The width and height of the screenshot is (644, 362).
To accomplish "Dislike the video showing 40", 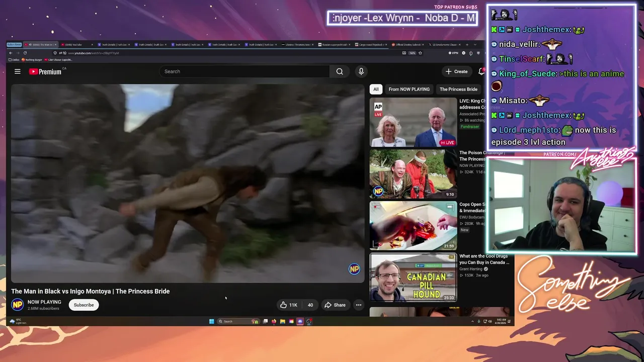I will (x=310, y=305).
